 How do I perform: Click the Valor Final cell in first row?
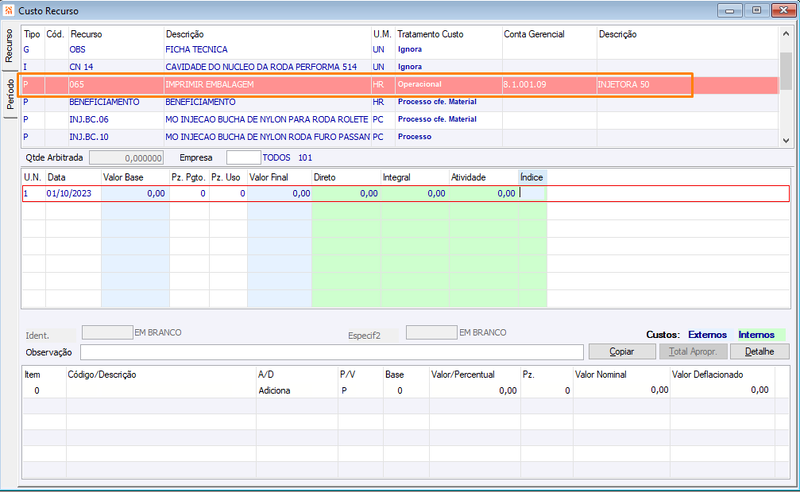[x=279, y=193]
